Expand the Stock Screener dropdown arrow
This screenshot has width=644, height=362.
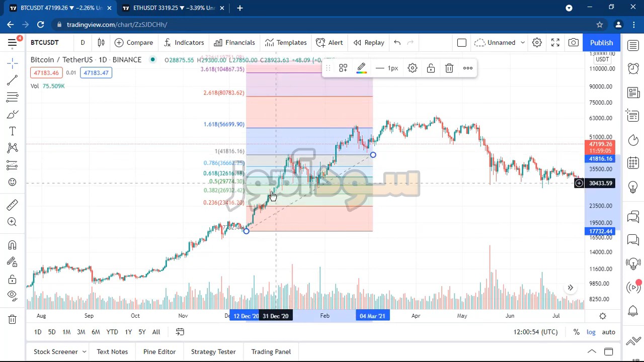84,352
